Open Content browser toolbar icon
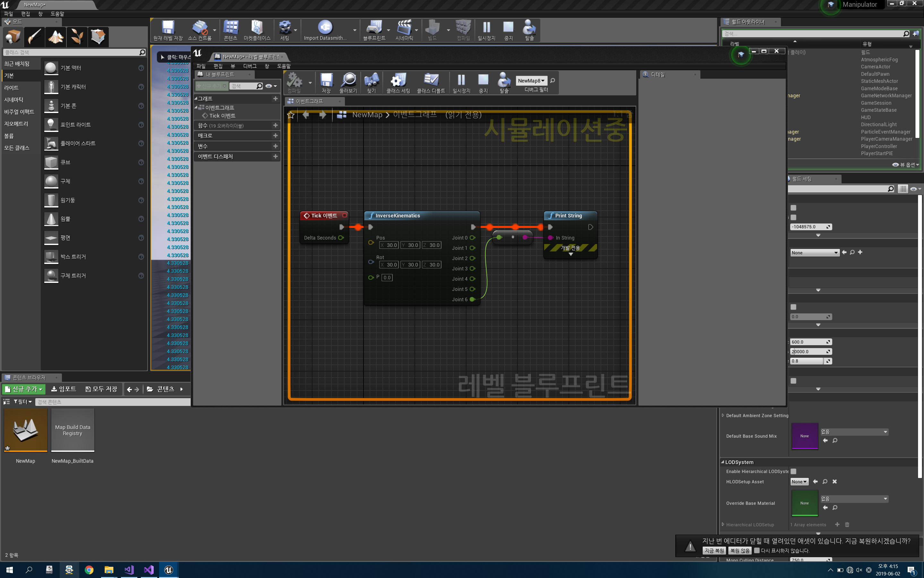The image size is (924, 578). tap(231, 28)
